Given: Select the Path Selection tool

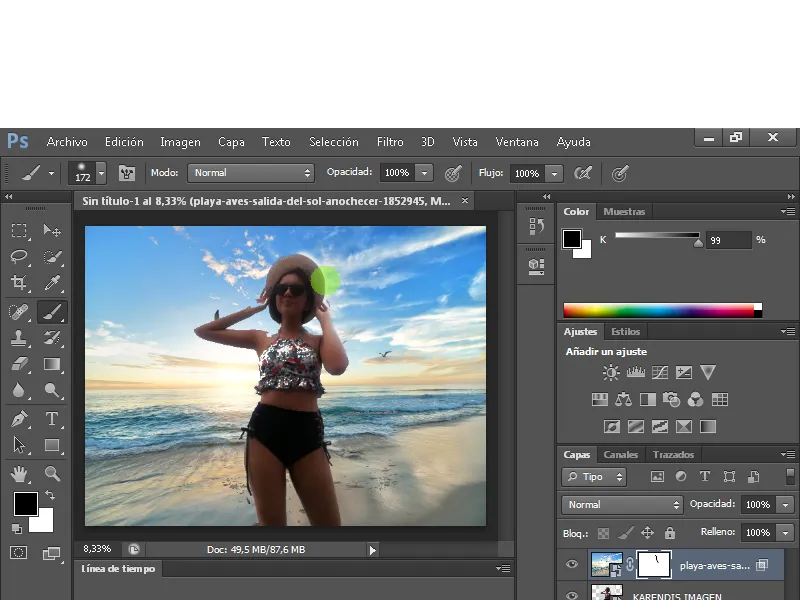Looking at the screenshot, I should [x=19, y=445].
